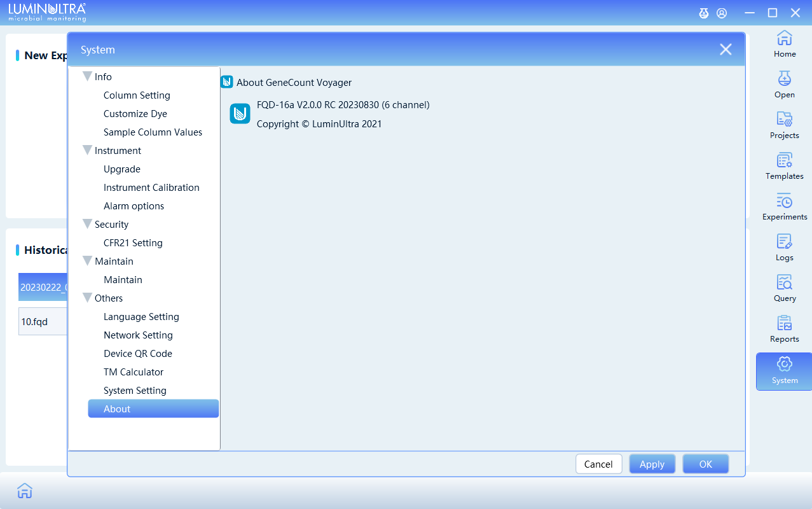812x509 pixels.
Task: Open the Home page from sidebar
Action: 784,44
